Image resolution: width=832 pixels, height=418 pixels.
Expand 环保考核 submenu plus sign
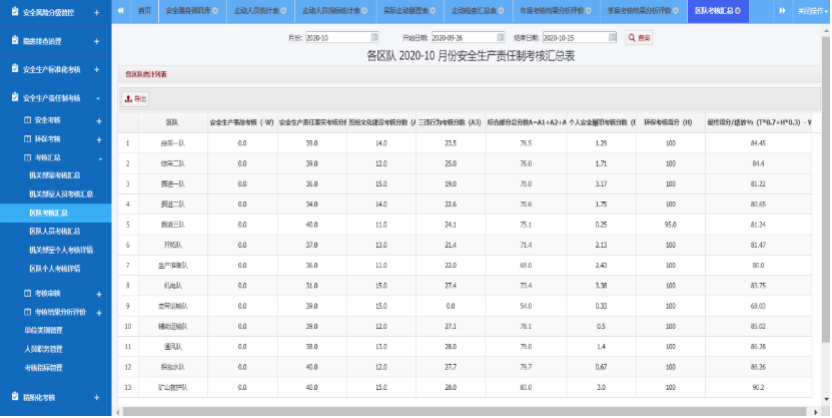pos(99,140)
